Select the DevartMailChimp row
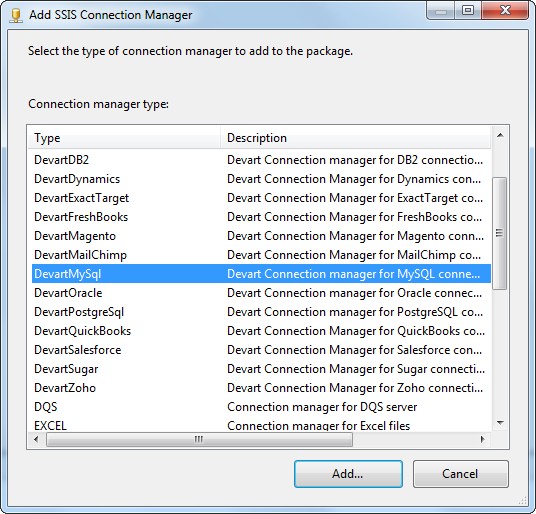Screen dimensions: 536x514 [x=261, y=255]
